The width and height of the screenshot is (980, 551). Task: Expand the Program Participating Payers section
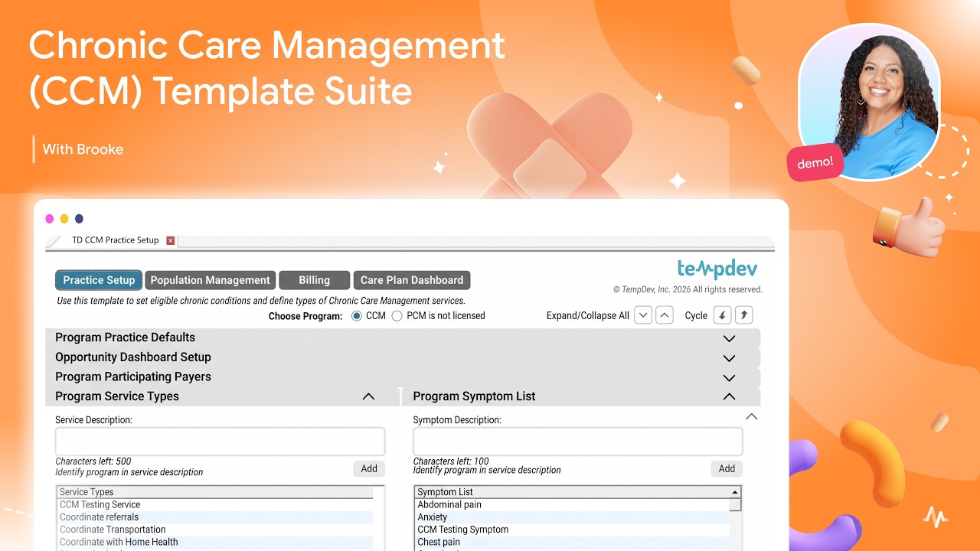click(729, 377)
